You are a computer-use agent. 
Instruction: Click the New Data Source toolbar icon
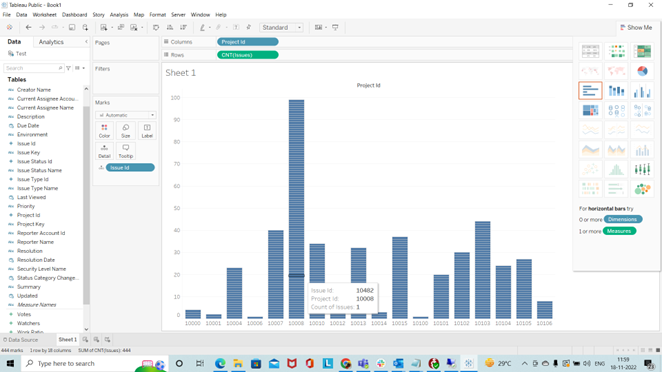click(x=85, y=27)
